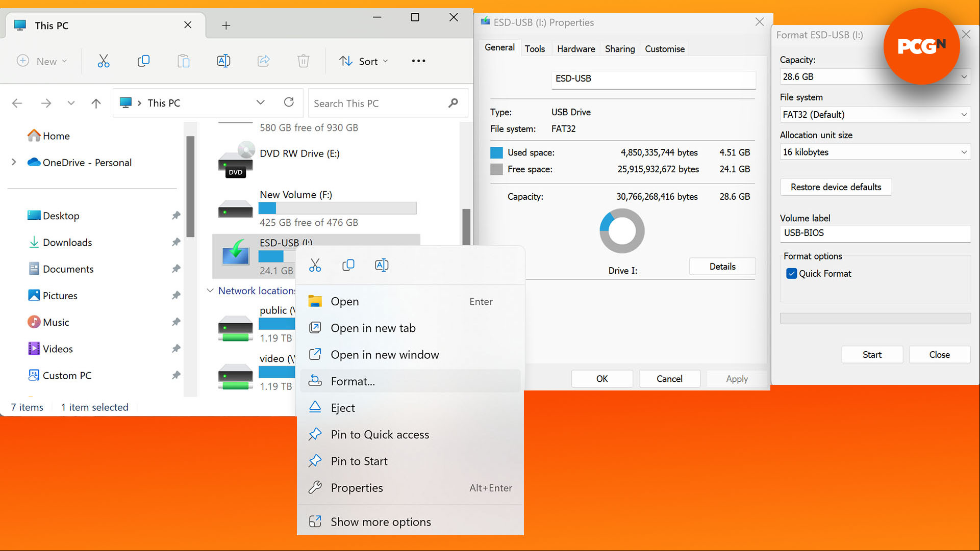Choose Open in new tab
The width and height of the screenshot is (980, 551).
[410, 328]
